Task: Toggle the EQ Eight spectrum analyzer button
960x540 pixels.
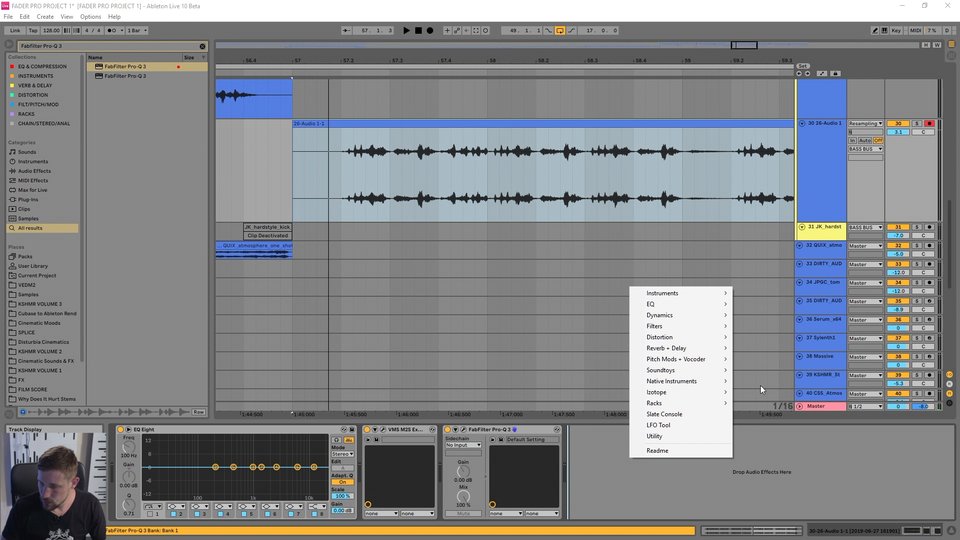Action: [x=348, y=440]
